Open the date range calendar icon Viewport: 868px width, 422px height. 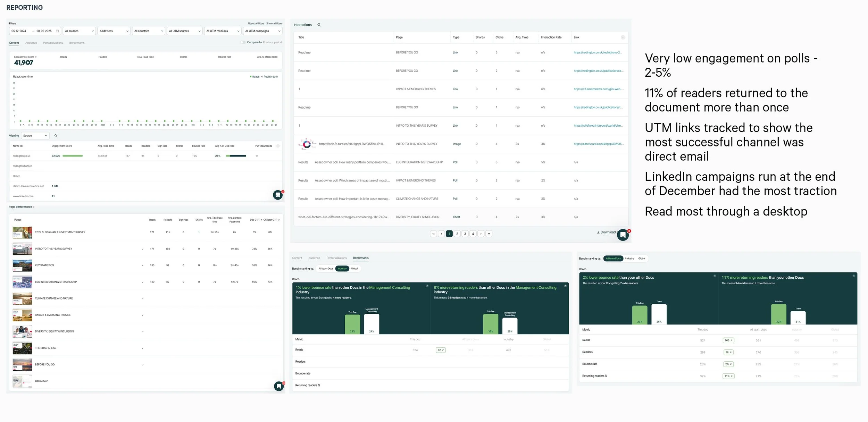(x=57, y=31)
